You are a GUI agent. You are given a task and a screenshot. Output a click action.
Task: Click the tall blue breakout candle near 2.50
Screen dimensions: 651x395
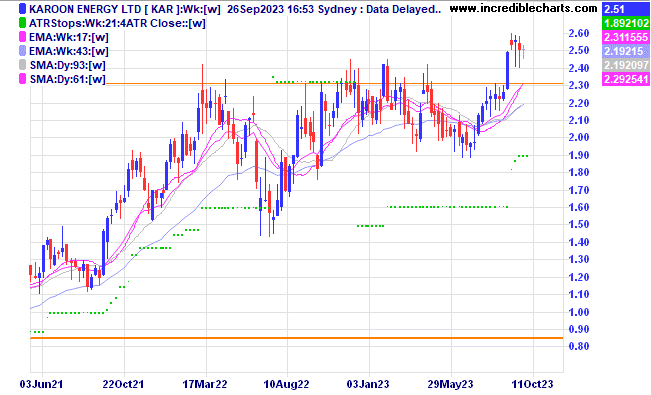coord(507,70)
